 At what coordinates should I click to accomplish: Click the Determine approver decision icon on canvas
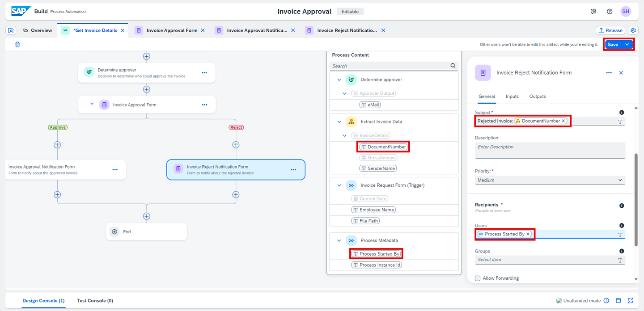89,72
